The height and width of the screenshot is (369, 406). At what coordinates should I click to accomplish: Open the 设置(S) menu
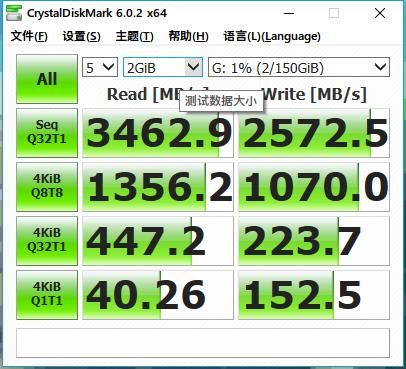tap(81, 36)
